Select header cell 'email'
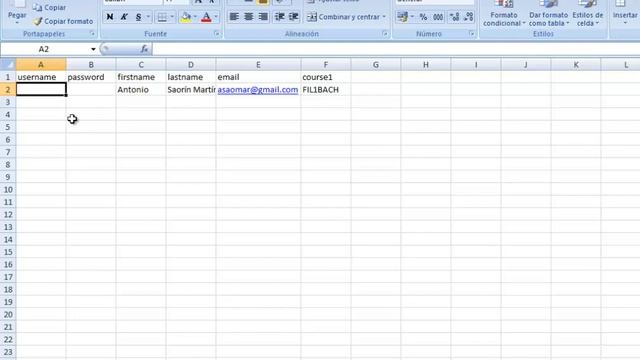This screenshot has height=360, width=640. coord(258,77)
